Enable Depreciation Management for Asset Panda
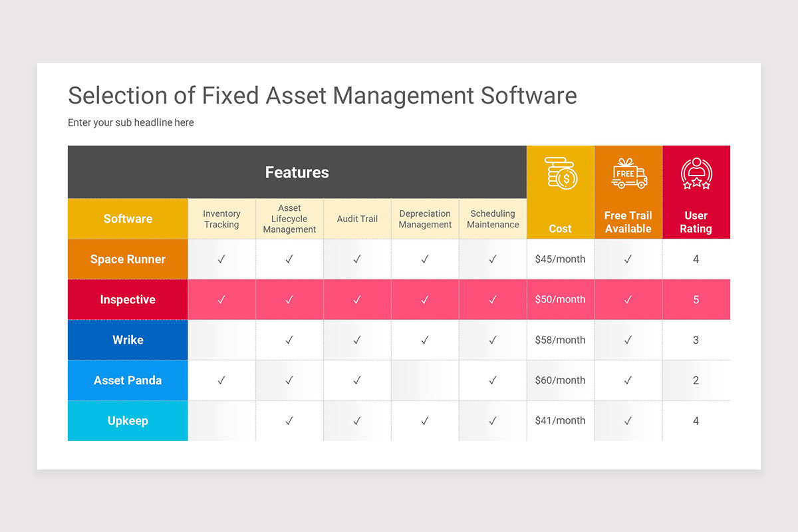Image resolution: width=798 pixels, height=532 pixels. click(424, 380)
